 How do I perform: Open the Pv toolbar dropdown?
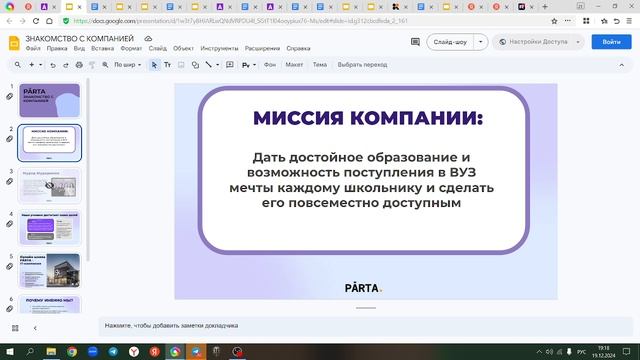(249, 65)
